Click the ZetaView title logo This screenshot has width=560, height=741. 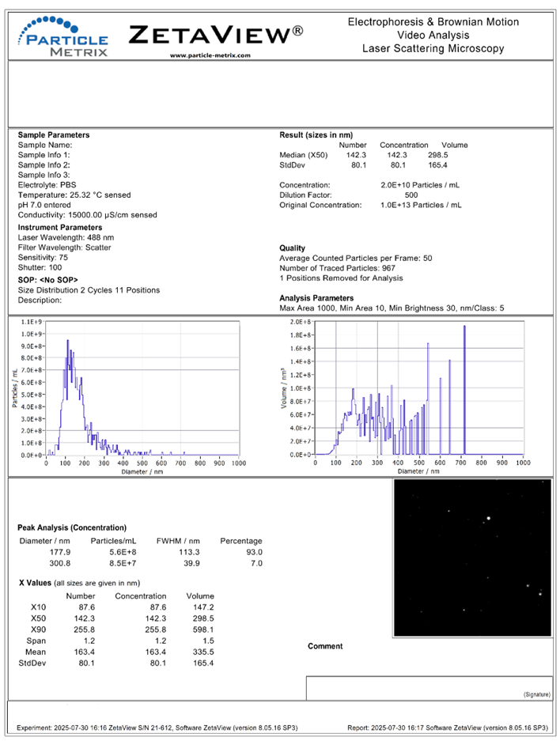click(215, 35)
